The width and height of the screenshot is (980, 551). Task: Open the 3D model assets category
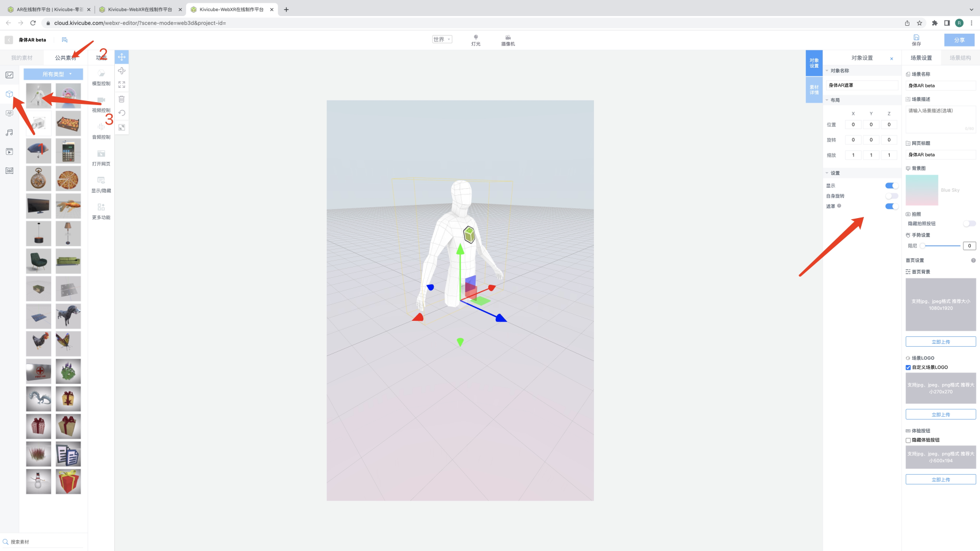coord(9,94)
